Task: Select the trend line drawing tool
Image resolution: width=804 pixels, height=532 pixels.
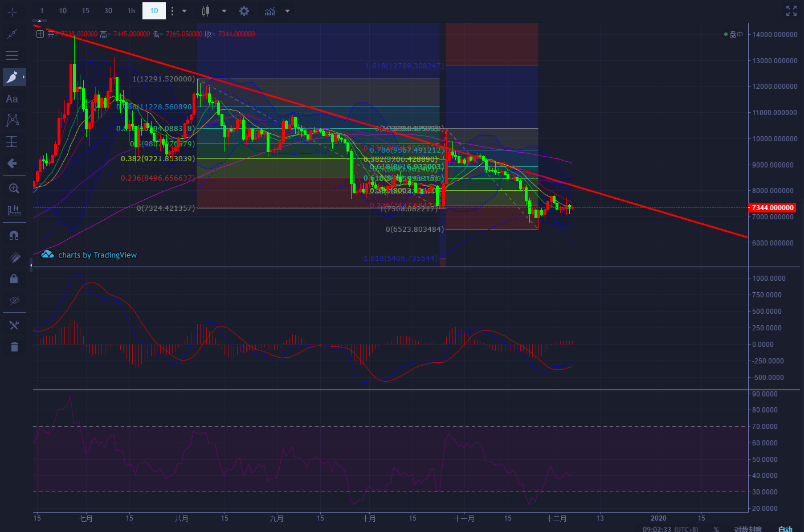Action: (12, 34)
